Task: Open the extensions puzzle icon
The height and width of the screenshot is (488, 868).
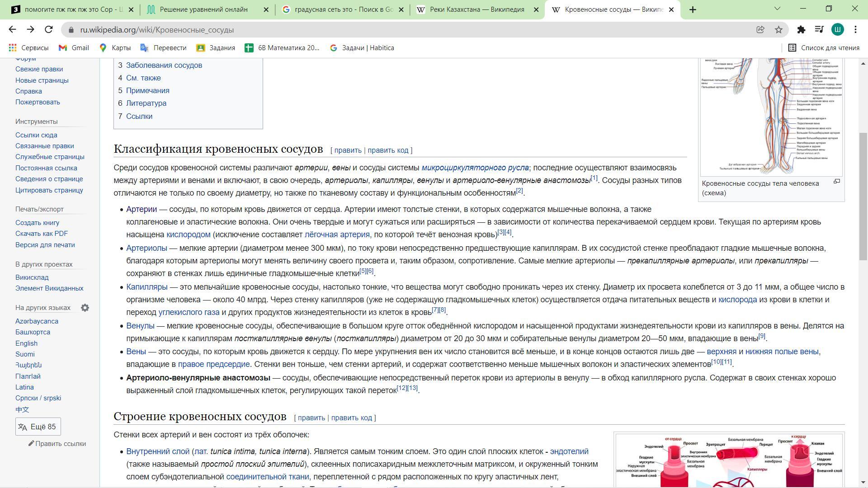Action: (801, 30)
